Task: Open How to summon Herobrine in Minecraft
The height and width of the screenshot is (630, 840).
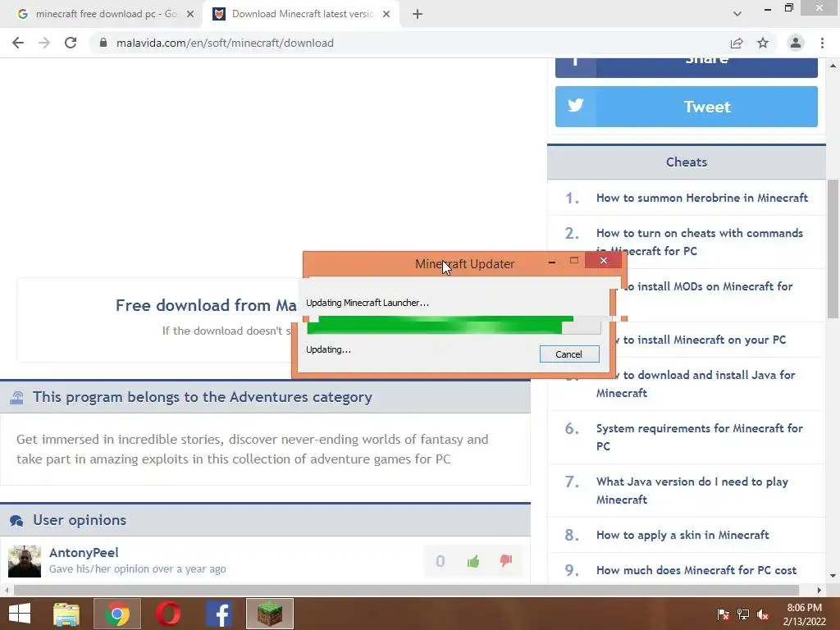Action: pyautogui.click(x=702, y=198)
